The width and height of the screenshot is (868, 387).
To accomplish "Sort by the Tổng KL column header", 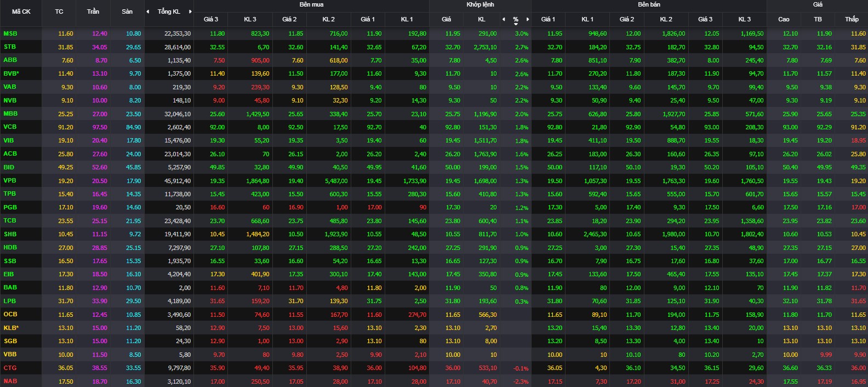I will 169,12.
